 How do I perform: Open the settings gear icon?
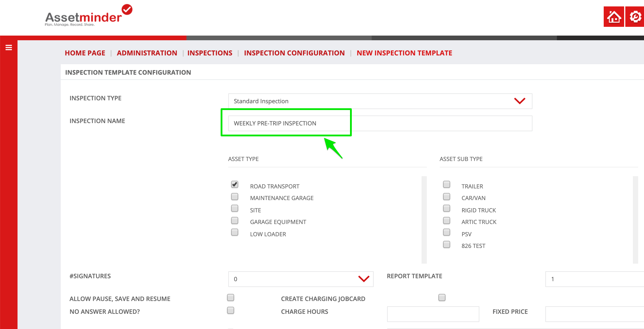[x=635, y=17]
